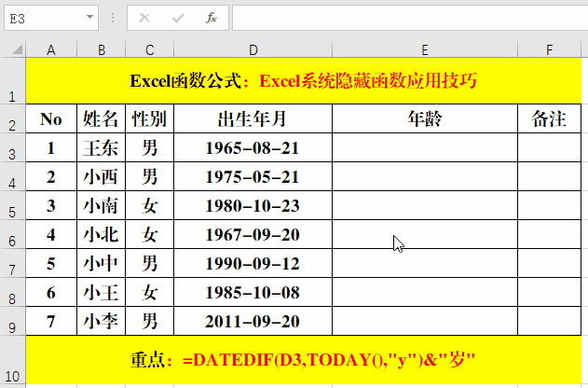Select date cell '1990-09-12'
The width and height of the screenshot is (588, 388).
[x=253, y=263]
